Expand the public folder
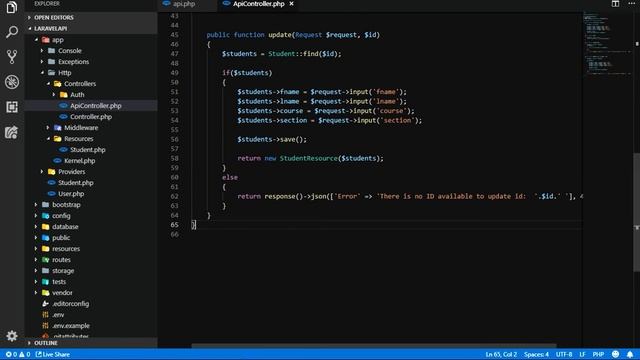 pyautogui.click(x=61, y=238)
